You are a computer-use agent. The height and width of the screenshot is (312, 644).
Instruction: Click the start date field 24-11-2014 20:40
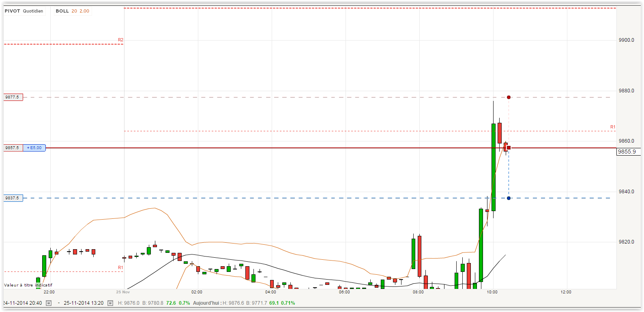click(x=22, y=303)
